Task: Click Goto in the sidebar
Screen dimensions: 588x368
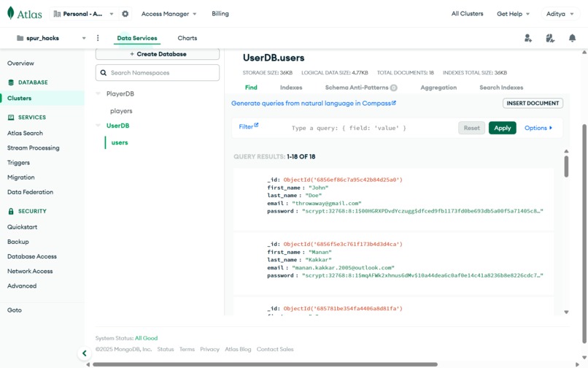Action: pyautogui.click(x=15, y=310)
